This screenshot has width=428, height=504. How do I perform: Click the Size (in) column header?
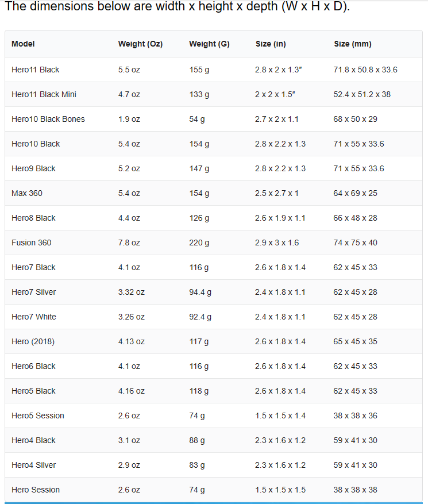tap(271, 44)
